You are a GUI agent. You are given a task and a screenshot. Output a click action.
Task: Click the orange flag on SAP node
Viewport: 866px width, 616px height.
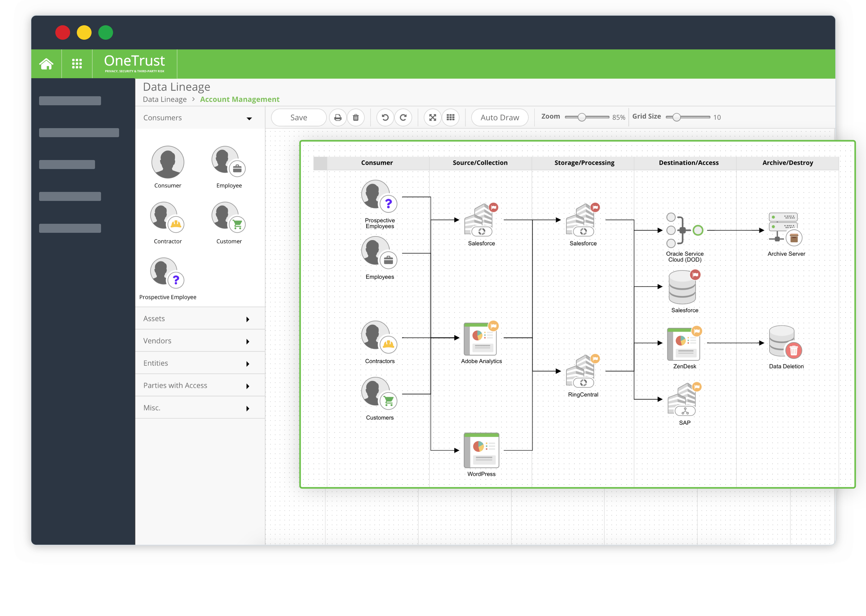coord(696,387)
